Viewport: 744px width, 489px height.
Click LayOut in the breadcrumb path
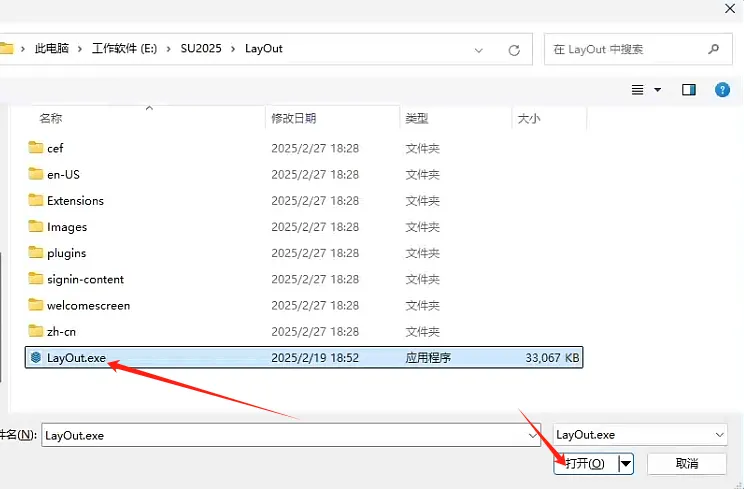(264, 48)
